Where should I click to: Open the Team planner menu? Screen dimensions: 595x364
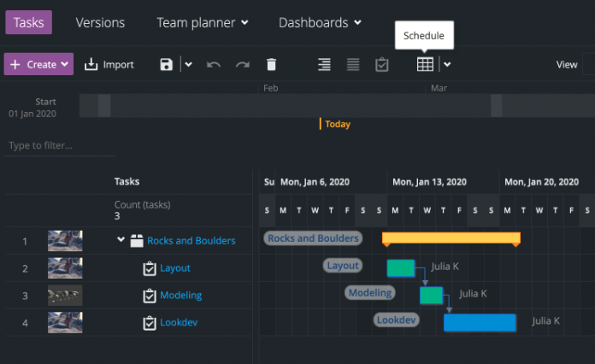pos(203,23)
